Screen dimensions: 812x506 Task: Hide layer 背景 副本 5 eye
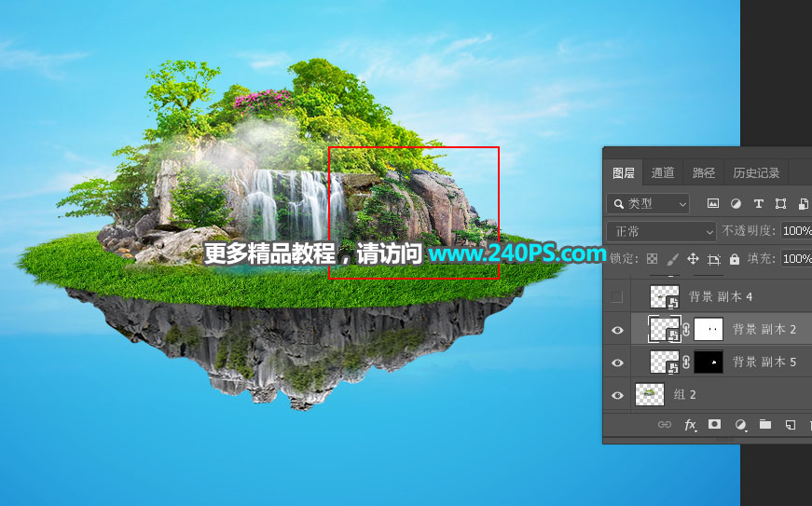coord(617,362)
